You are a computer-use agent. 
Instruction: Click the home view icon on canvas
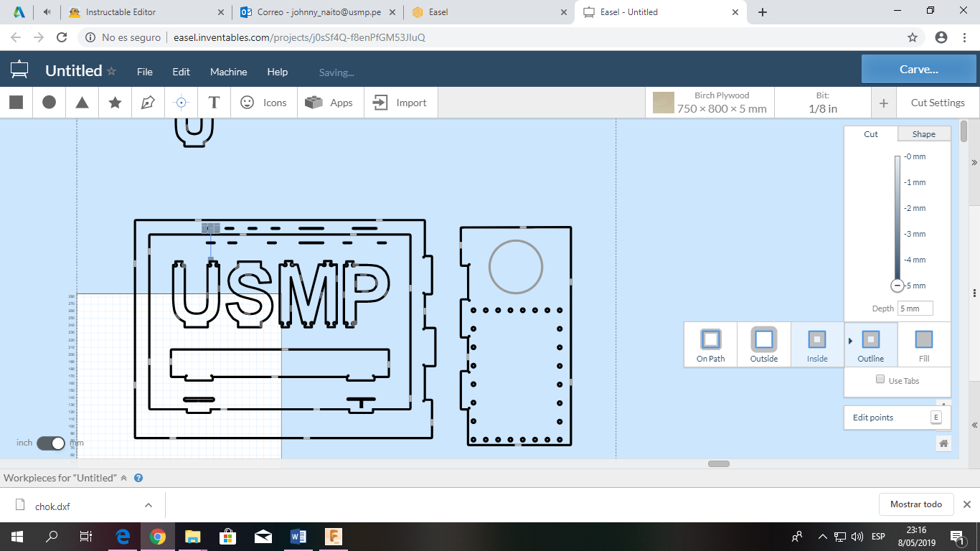[944, 443]
